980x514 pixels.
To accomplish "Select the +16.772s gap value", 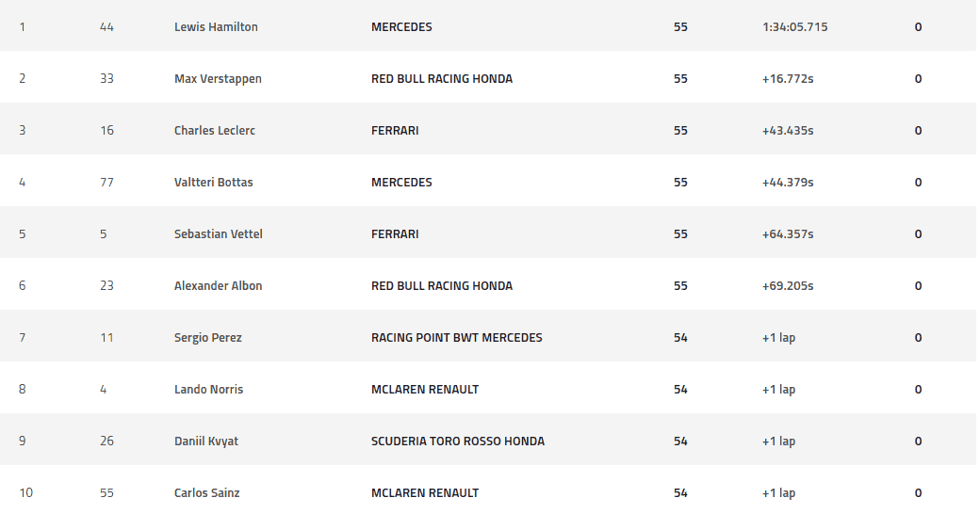I will tap(788, 79).
